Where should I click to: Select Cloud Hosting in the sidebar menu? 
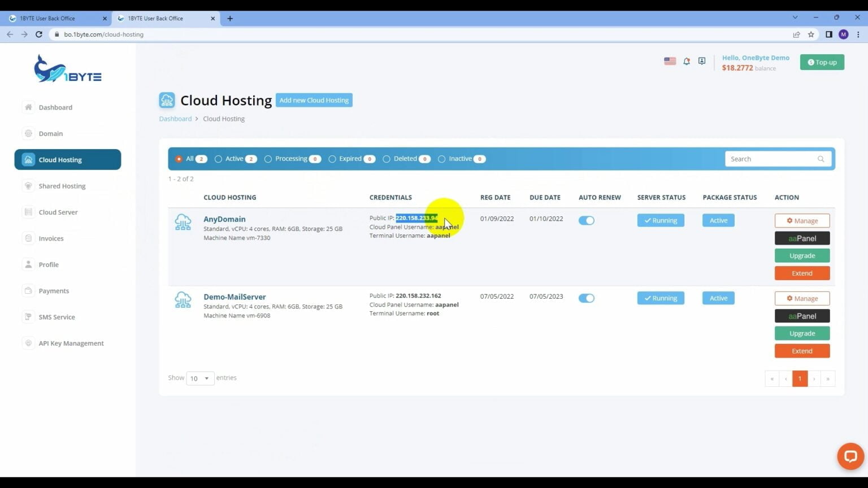point(60,159)
